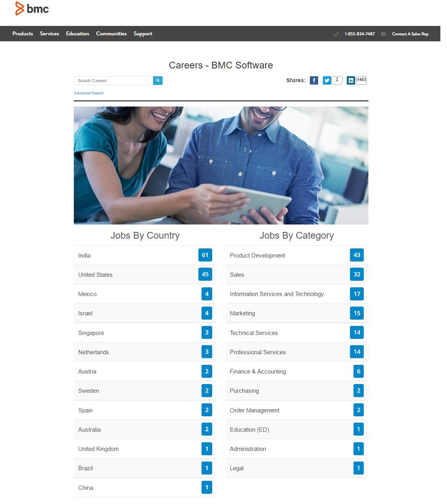Open Austria jobs row
The image size is (447, 504).
145,371
